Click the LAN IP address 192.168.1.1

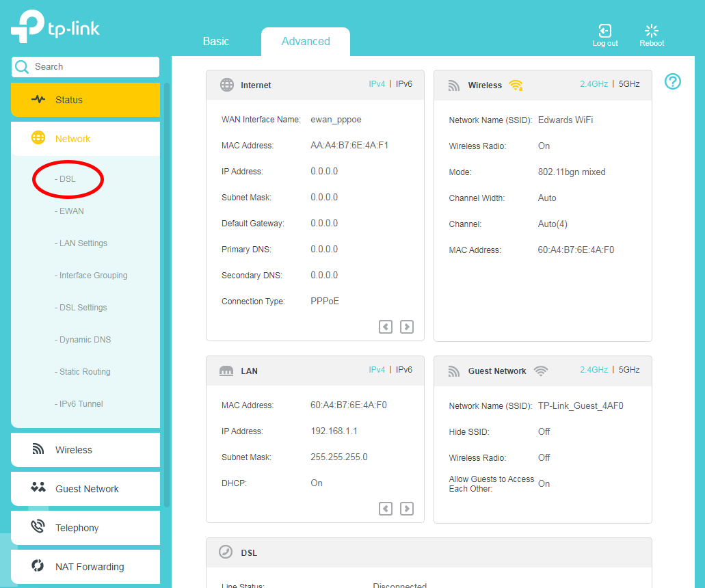(x=334, y=431)
